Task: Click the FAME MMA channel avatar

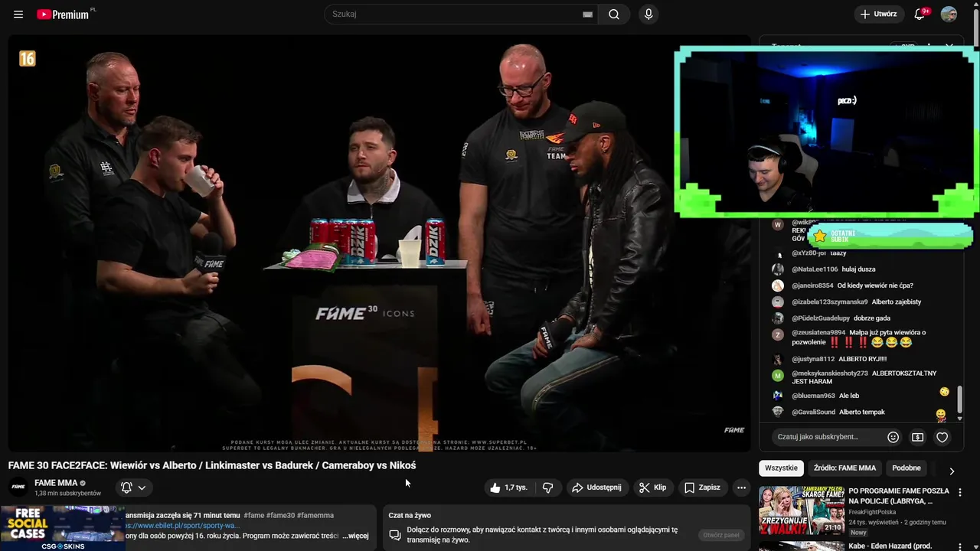Action: (x=18, y=487)
